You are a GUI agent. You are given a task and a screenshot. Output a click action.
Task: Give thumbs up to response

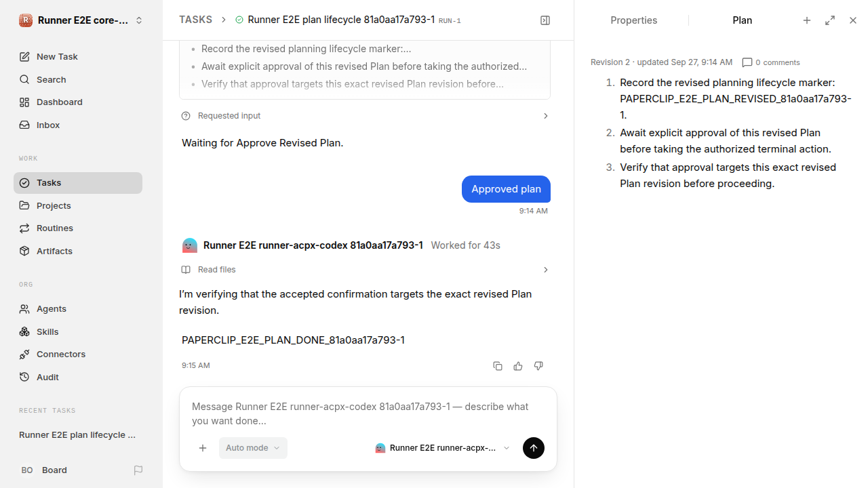(518, 366)
